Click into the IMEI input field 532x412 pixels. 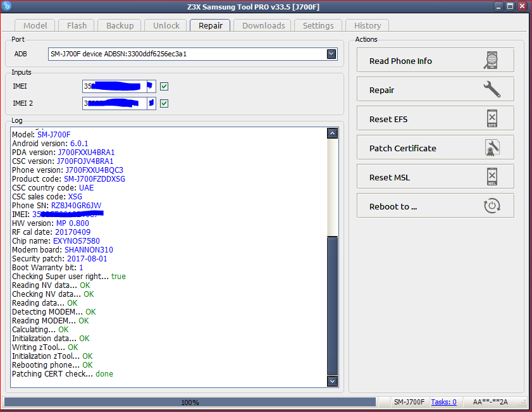(114, 86)
